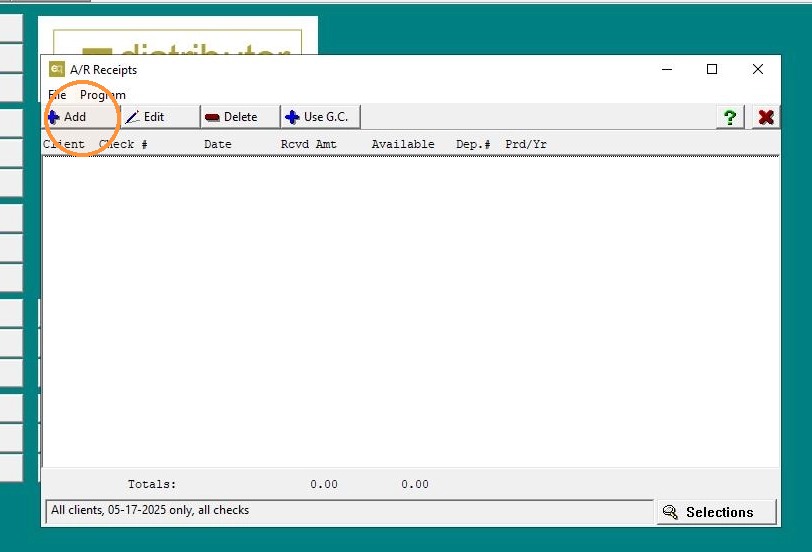This screenshot has height=552, width=812.
Task: Click the Add receipt toolbar button
Action: pyautogui.click(x=81, y=117)
